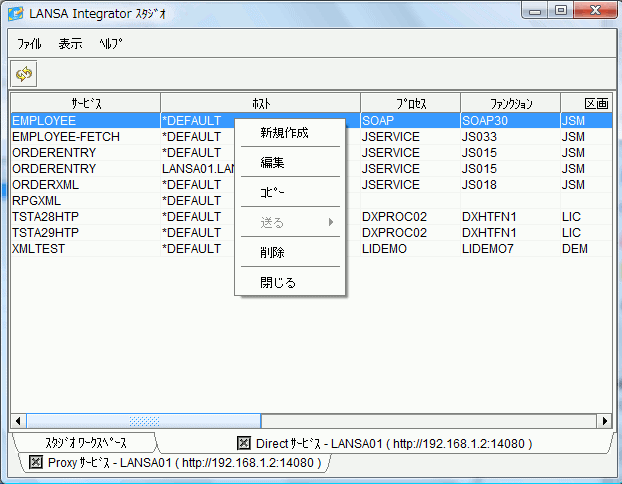This screenshot has width=622, height=484.
Task: Close the LANSA Integrator window
Action: 595,11
